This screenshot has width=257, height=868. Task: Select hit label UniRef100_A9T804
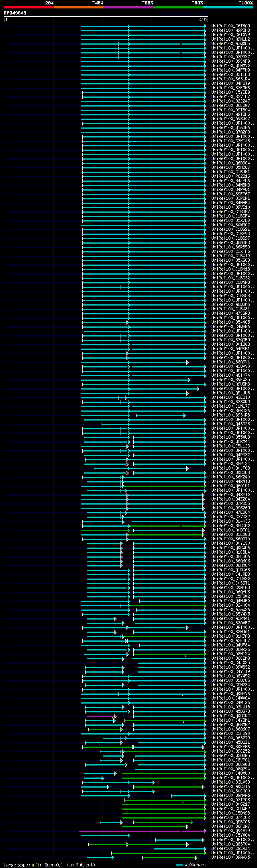point(230,110)
